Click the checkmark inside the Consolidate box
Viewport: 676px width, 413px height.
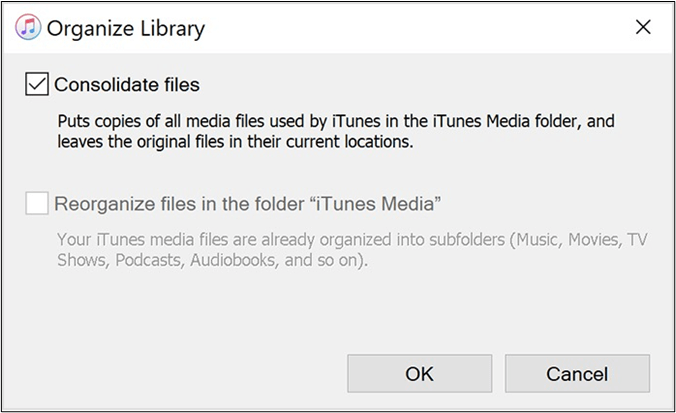[37, 85]
